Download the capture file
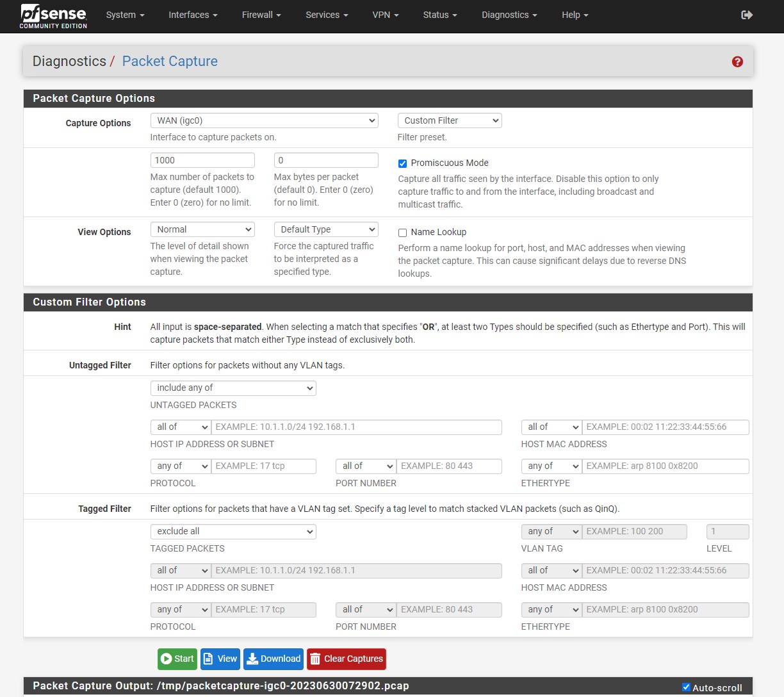Image resolution: width=784 pixels, height=697 pixels. [x=274, y=659]
